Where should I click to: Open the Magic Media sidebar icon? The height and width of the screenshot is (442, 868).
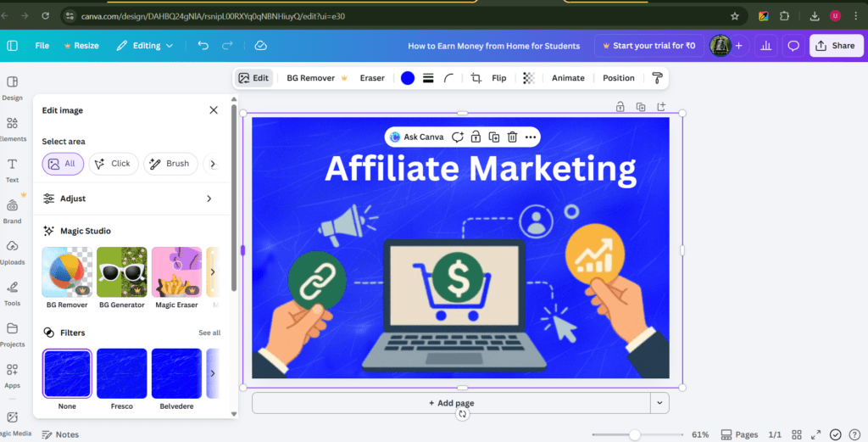click(12, 423)
